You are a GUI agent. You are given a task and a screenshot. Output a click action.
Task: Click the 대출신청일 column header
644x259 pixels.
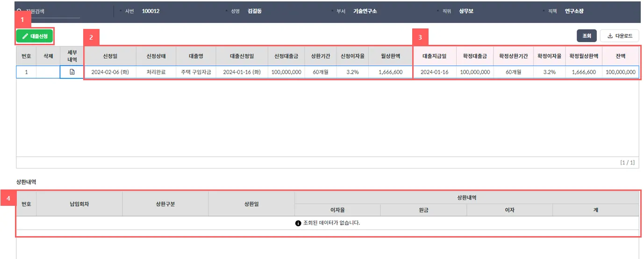coord(242,56)
